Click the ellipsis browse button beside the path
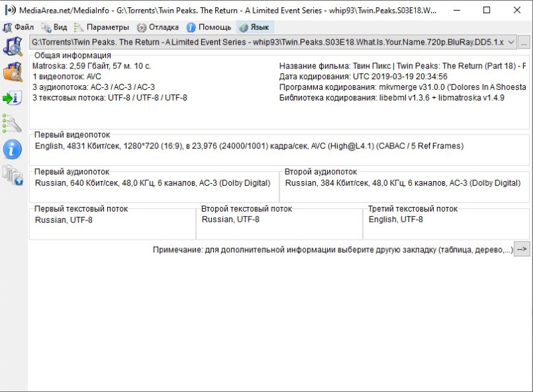The image size is (533, 392). [x=524, y=43]
